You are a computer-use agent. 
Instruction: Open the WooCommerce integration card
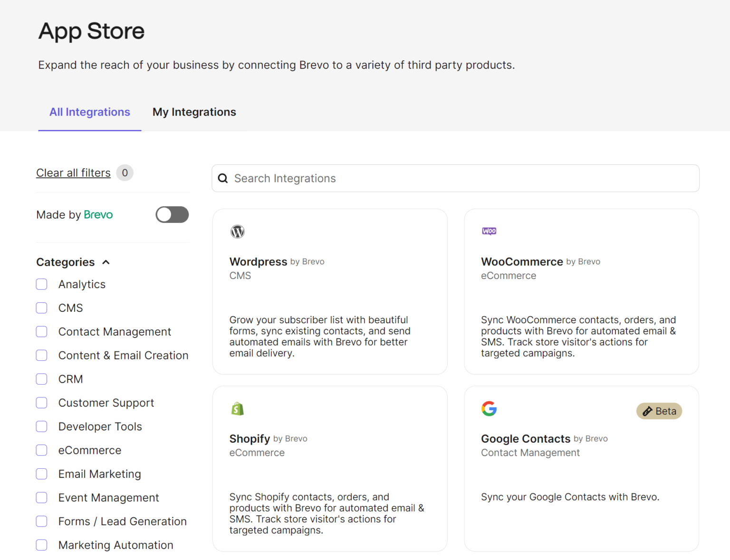coord(581,292)
